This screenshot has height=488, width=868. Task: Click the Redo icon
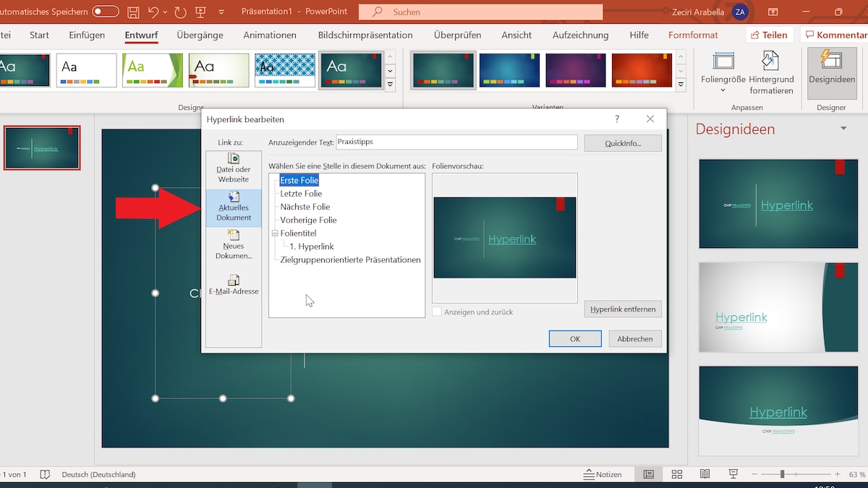pos(179,12)
